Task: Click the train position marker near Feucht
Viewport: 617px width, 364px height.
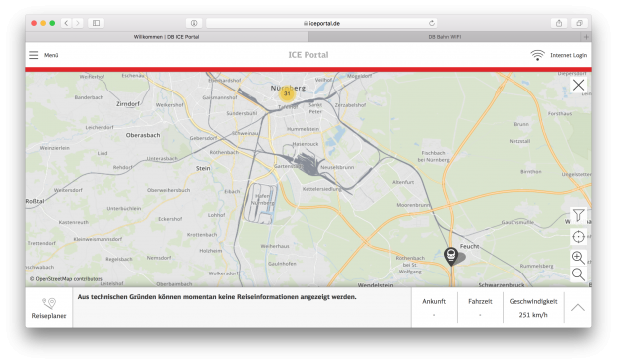Action: click(451, 256)
